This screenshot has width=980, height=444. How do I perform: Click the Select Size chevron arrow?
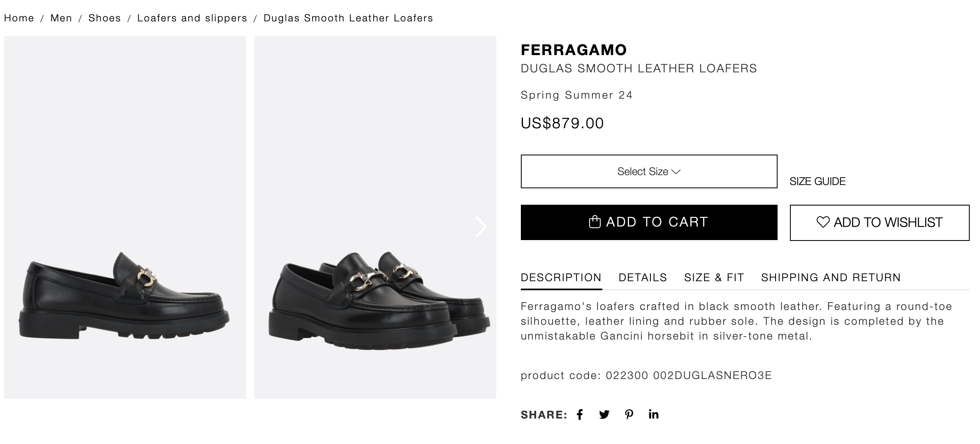click(x=676, y=172)
